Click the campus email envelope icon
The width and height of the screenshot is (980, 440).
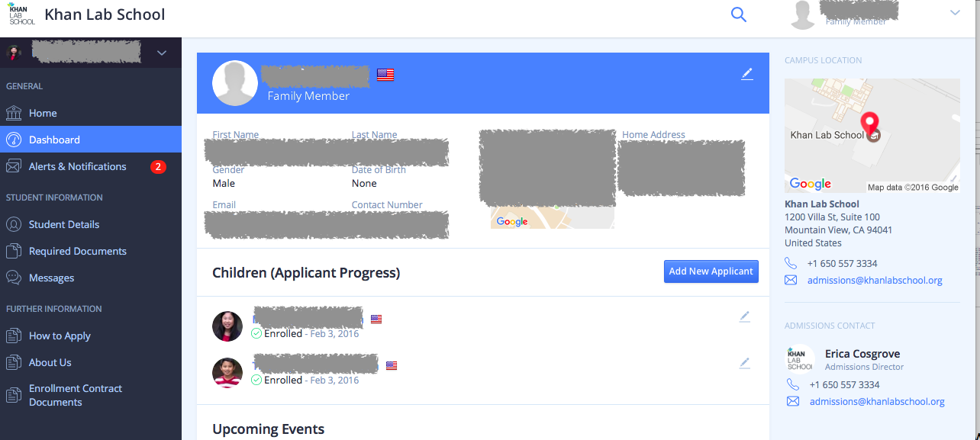pyautogui.click(x=791, y=280)
